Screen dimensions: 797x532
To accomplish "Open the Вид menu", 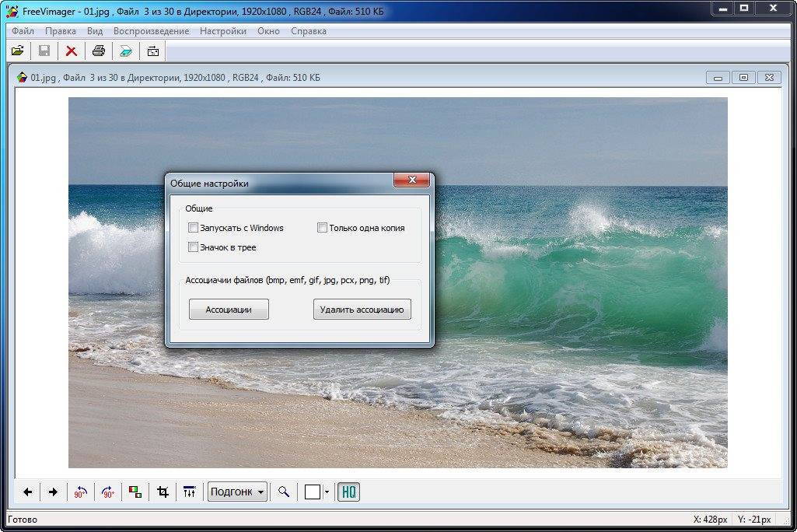I will pyautogui.click(x=95, y=31).
